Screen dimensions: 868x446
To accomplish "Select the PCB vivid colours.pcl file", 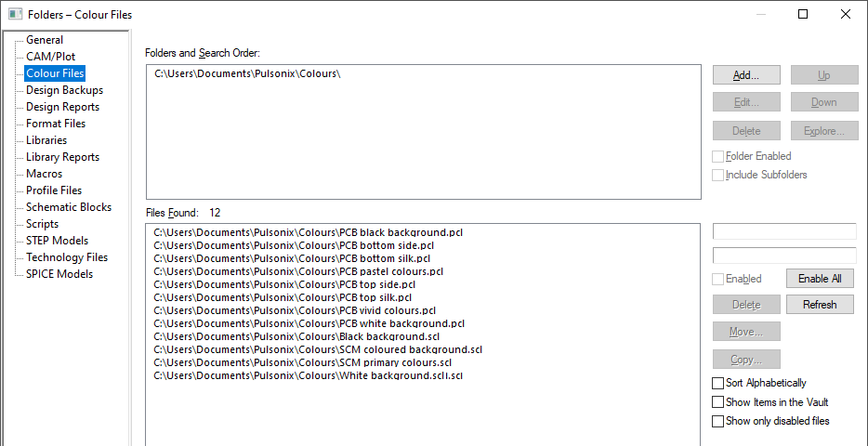I will click(x=295, y=310).
